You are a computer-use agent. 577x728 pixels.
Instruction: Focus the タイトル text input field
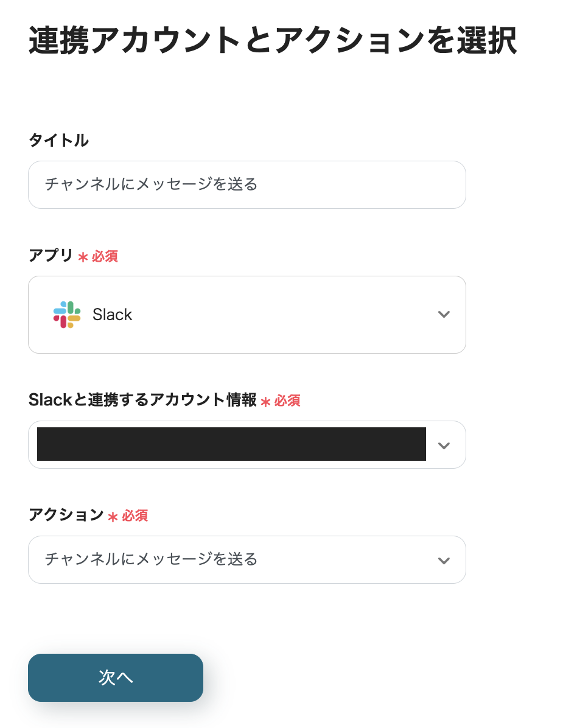(x=247, y=184)
